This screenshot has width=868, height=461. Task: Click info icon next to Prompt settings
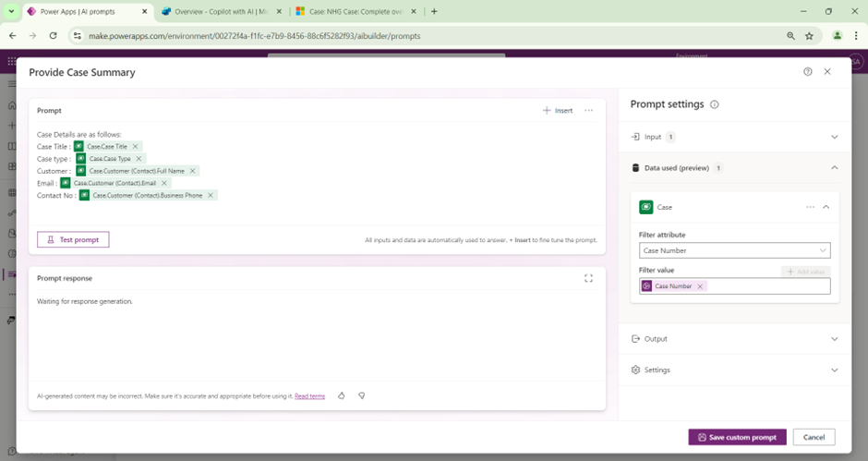[x=714, y=104]
